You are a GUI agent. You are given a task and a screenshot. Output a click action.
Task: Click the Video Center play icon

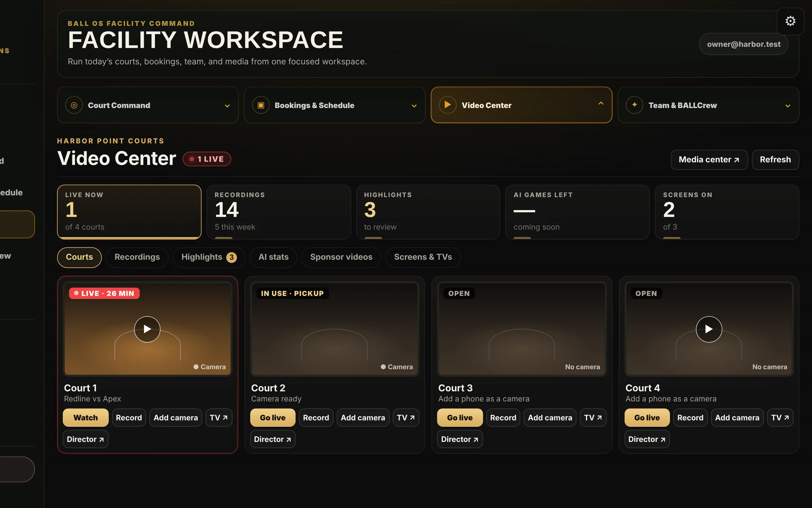click(x=447, y=105)
